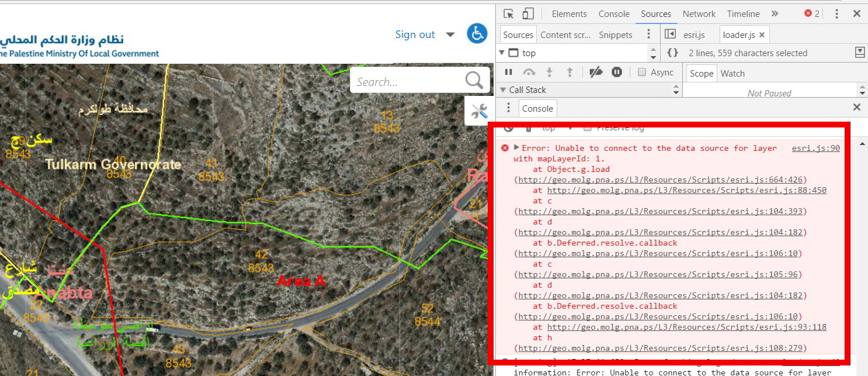Open the Sources navigator three-dot menu
868x376 pixels.
pyautogui.click(x=648, y=35)
